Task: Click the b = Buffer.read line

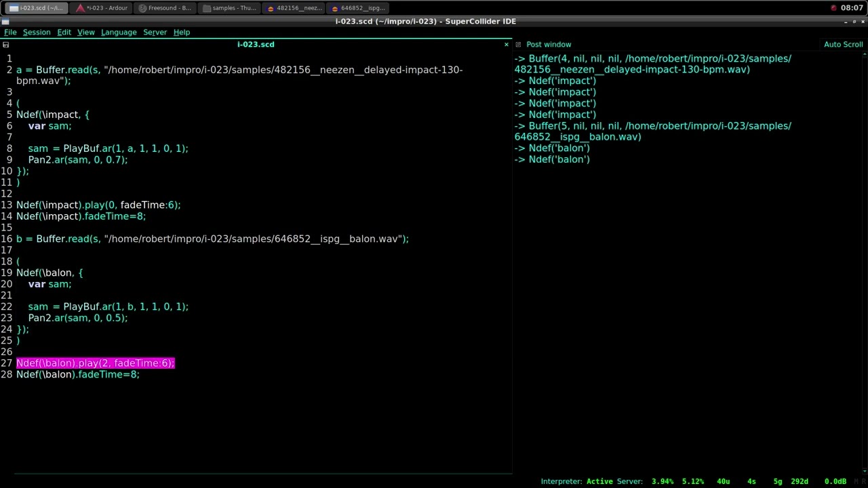Action: click(212, 239)
